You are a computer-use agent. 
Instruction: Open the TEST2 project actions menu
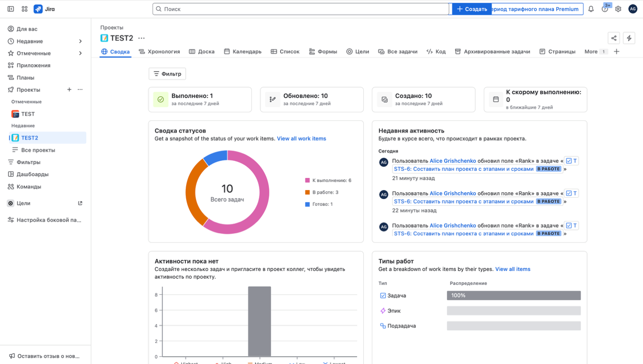click(142, 38)
